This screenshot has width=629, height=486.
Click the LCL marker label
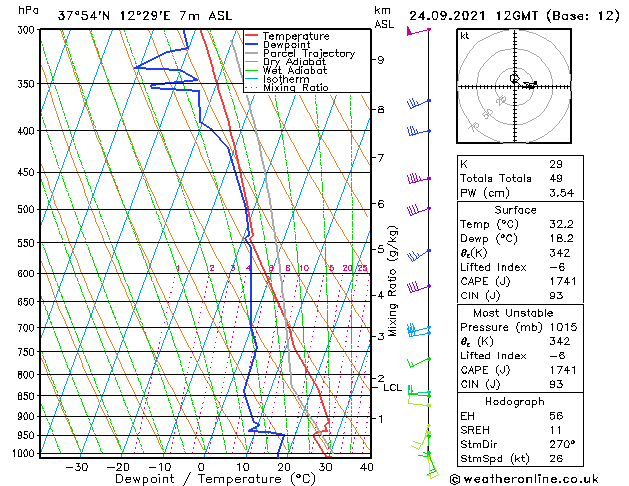pyautogui.click(x=392, y=388)
